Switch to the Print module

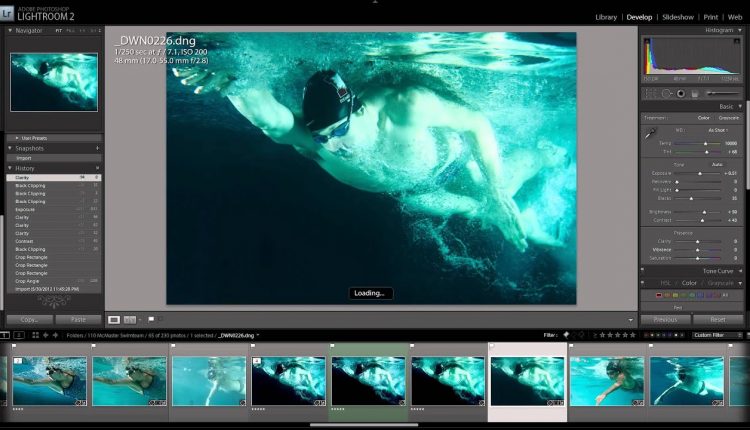711,17
